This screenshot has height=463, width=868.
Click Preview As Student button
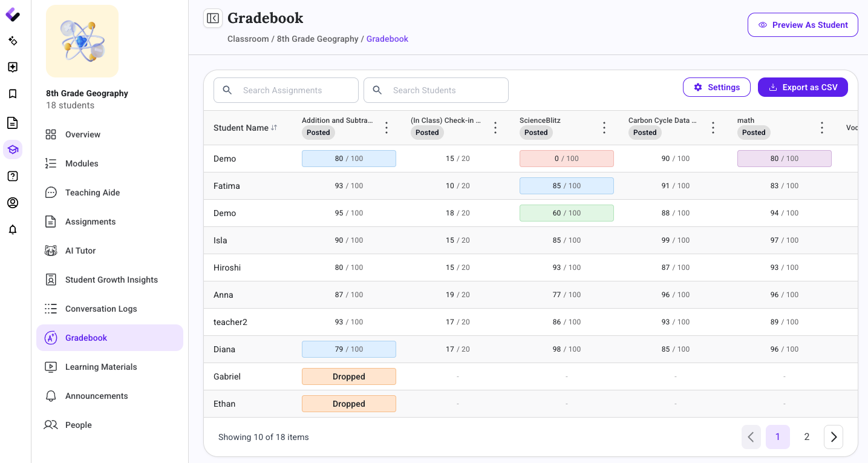[803, 25]
